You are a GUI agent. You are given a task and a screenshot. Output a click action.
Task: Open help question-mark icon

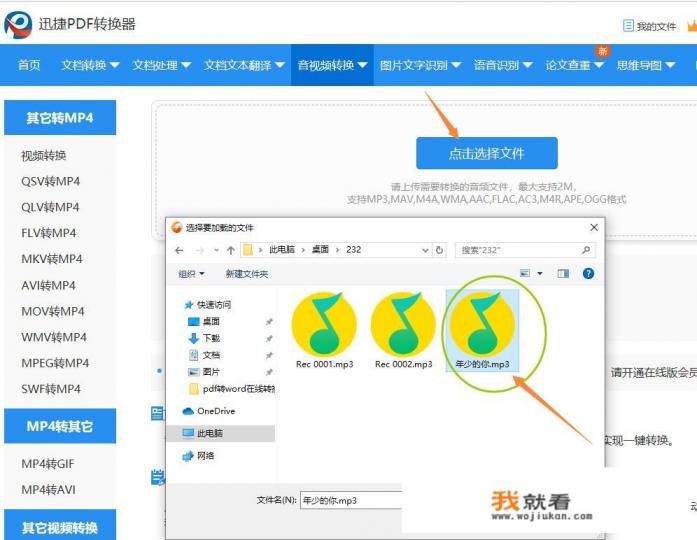click(x=588, y=273)
